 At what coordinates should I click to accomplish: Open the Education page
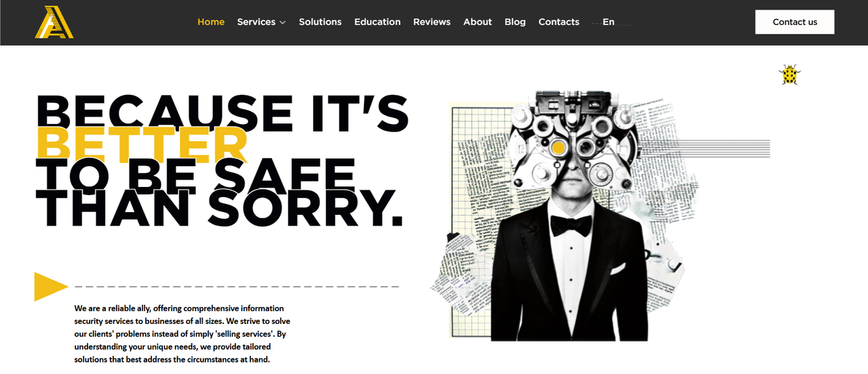(377, 22)
